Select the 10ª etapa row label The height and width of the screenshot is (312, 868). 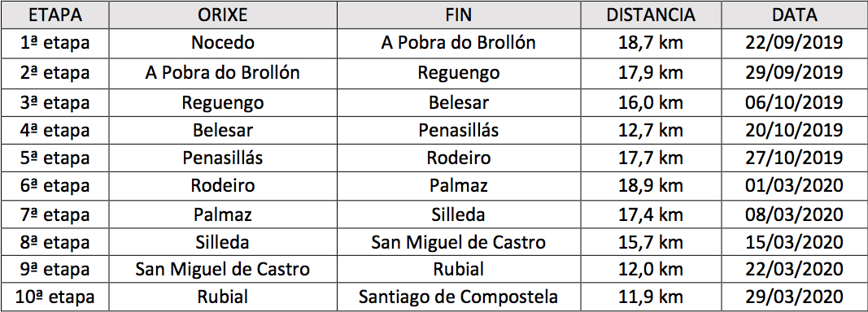(56, 297)
